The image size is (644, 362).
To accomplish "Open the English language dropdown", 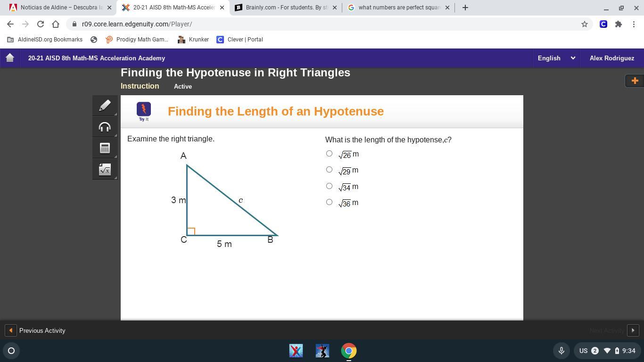I will (x=556, y=58).
